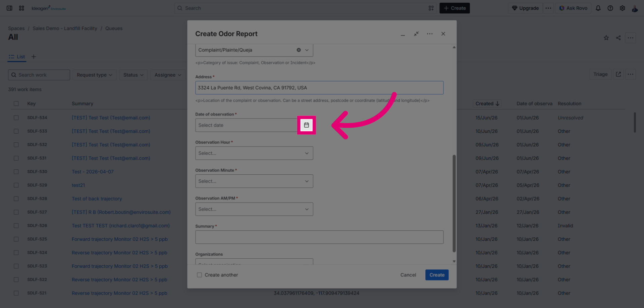The width and height of the screenshot is (644, 308).
Task: Expand the Complaint/Plainte/Queja category dropdown
Action: click(x=307, y=50)
